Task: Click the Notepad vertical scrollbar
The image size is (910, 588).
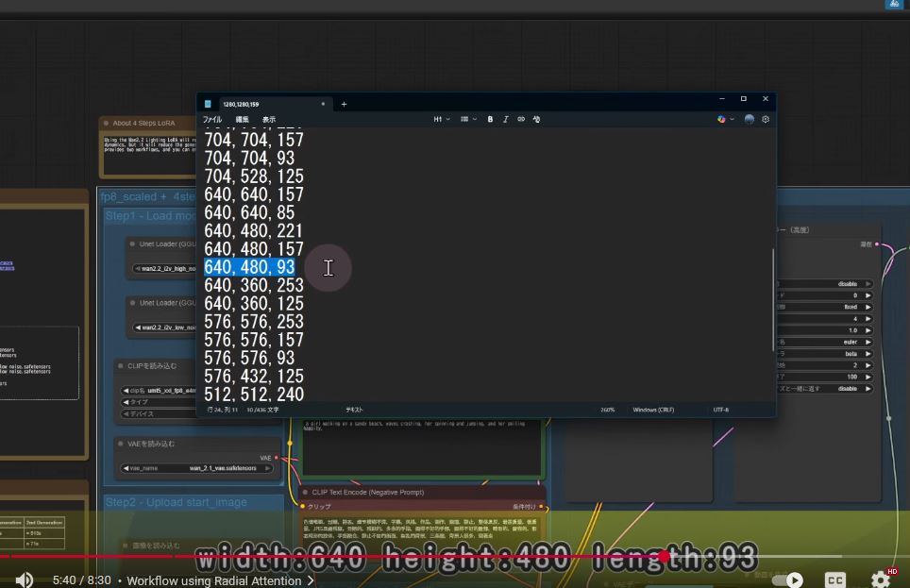Action: click(772, 299)
